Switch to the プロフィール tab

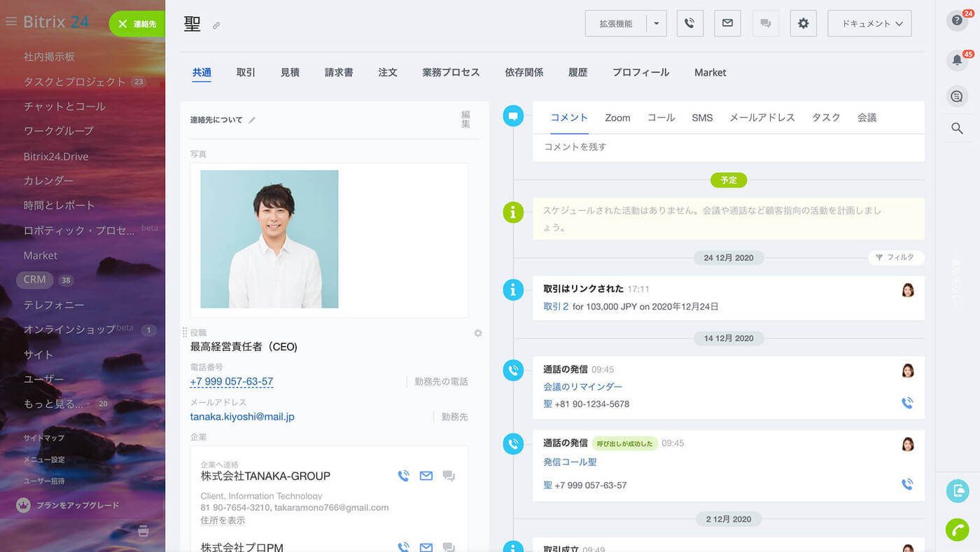640,72
